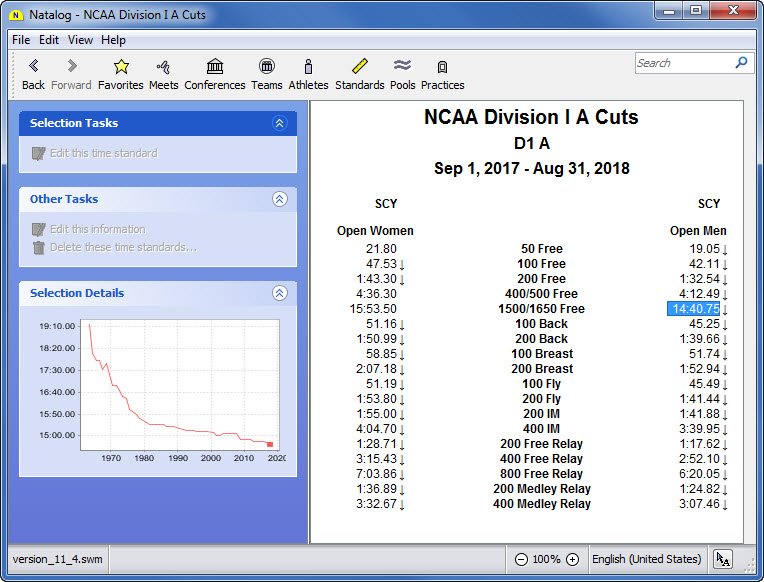The width and height of the screenshot is (764, 582).
Task: Open the Practices clipboard icon
Action: point(442,67)
